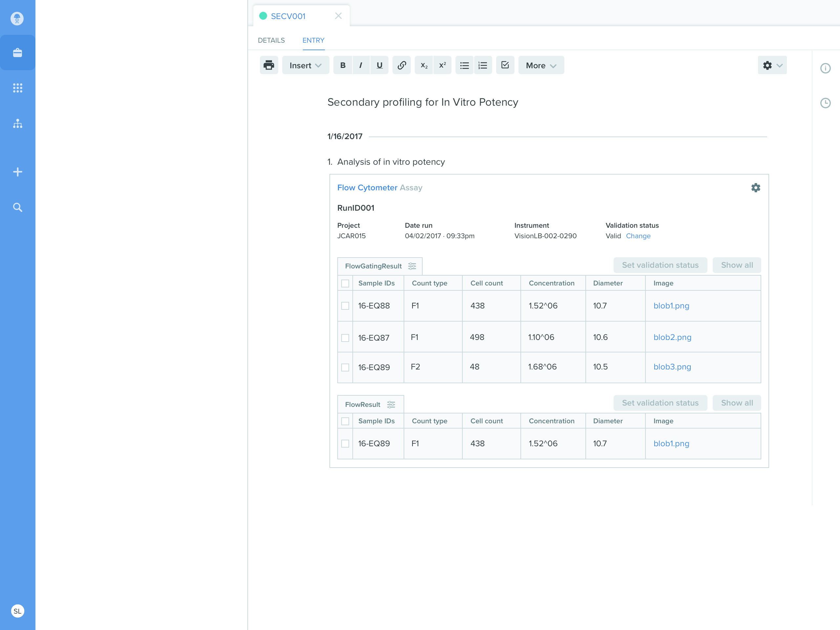Screen dimensions: 840x630
Task: Open blob1.png in the FlowResult table
Action: 671,444
